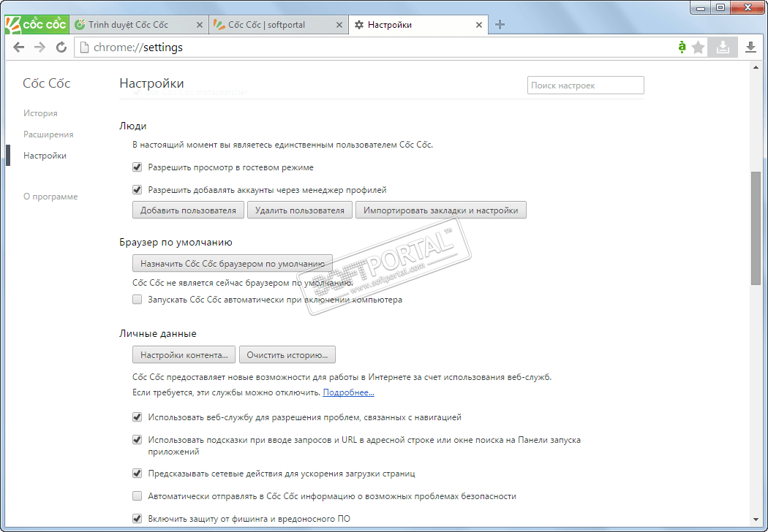Click the Личные данные section heading
The image size is (768, 532).
158,333
